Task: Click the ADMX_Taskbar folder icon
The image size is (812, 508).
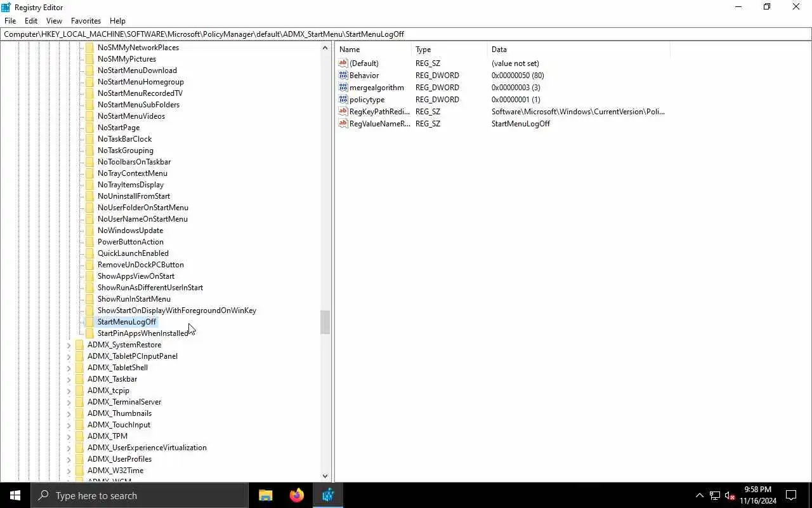Action: tap(79, 379)
